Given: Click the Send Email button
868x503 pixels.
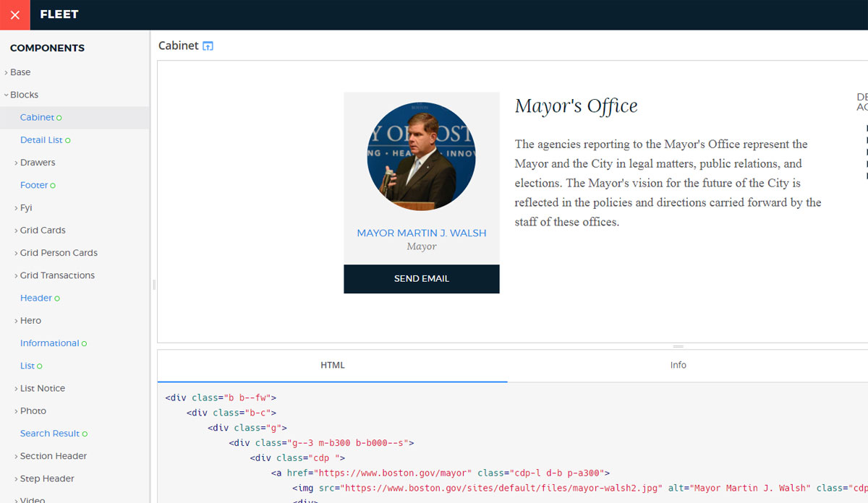Looking at the screenshot, I should click(x=421, y=279).
